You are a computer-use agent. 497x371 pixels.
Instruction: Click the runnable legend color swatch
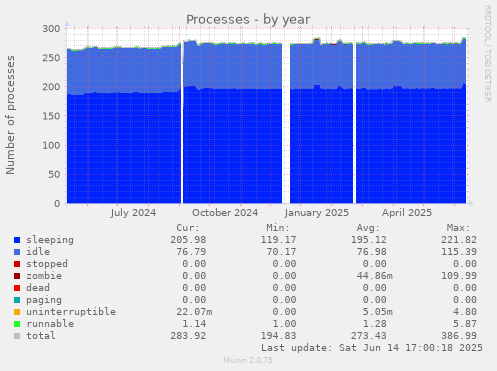[x=17, y=324]
